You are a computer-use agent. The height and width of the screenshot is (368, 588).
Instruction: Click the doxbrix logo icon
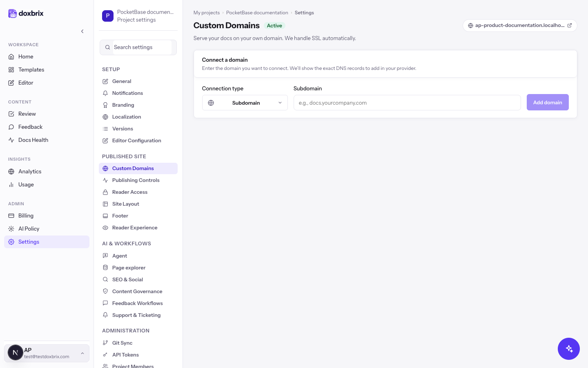[13, 13]
